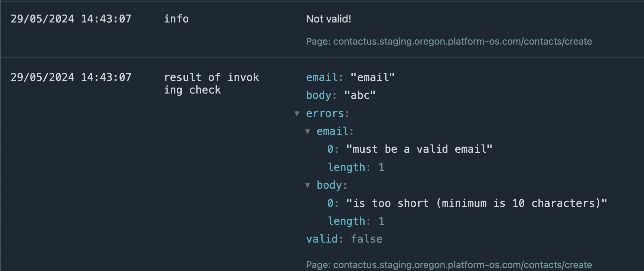The width and height of the screenshot is (644, 271).
Task: Click the timestamp of the second log entry
Action: 72,77
